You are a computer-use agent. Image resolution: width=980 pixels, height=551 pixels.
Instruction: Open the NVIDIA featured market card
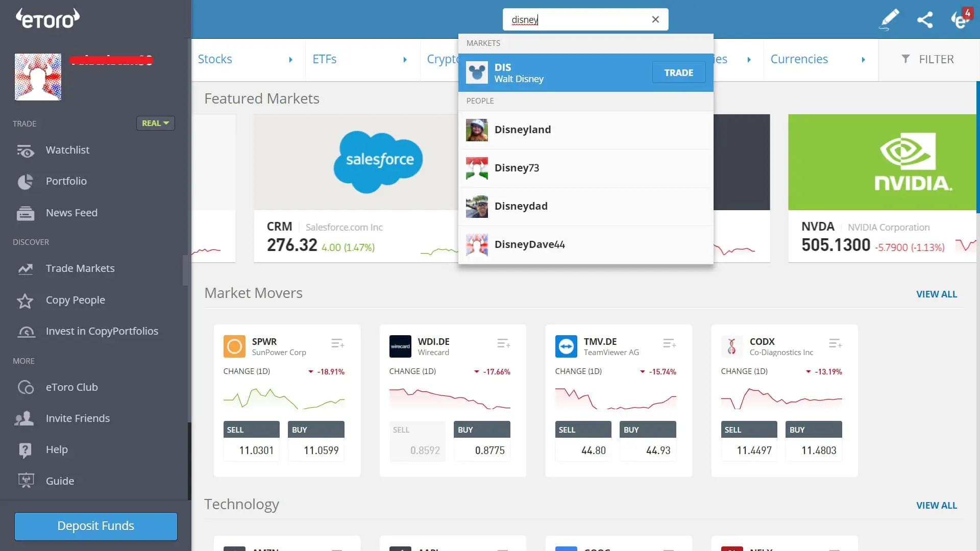[x=882, y=188]
